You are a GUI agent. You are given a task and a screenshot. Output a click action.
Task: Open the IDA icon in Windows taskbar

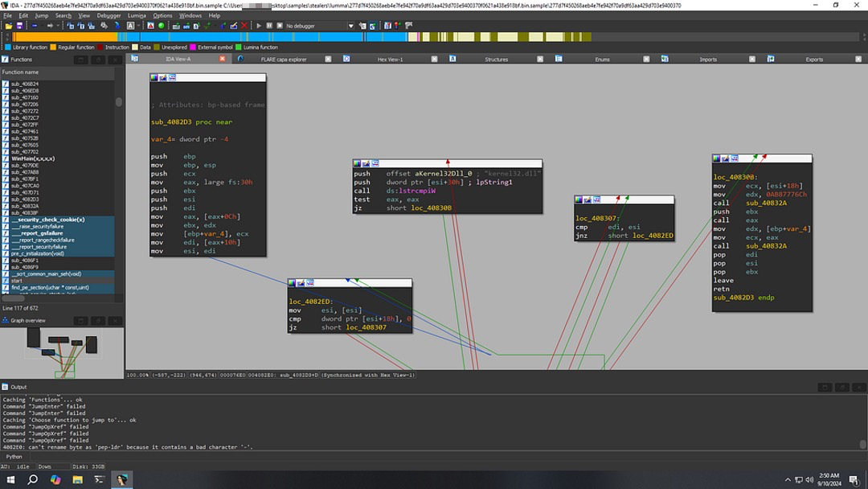click(x=121, y=479)
